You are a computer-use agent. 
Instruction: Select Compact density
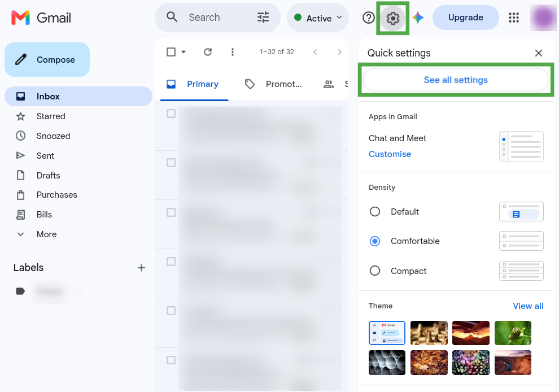(375, 271)
